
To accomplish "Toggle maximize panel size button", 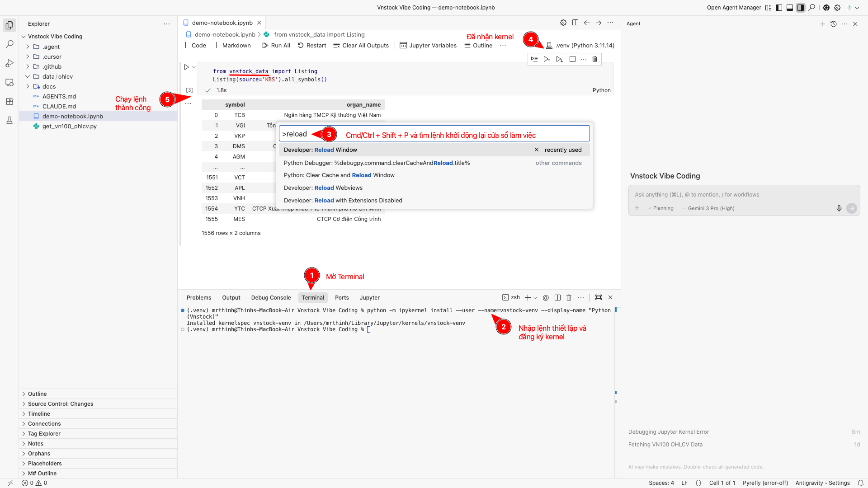I will [599, 298].
